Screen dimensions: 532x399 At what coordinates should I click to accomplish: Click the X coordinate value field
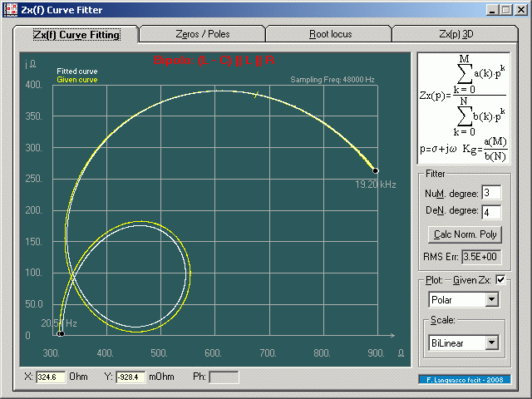tap(51, 377)
